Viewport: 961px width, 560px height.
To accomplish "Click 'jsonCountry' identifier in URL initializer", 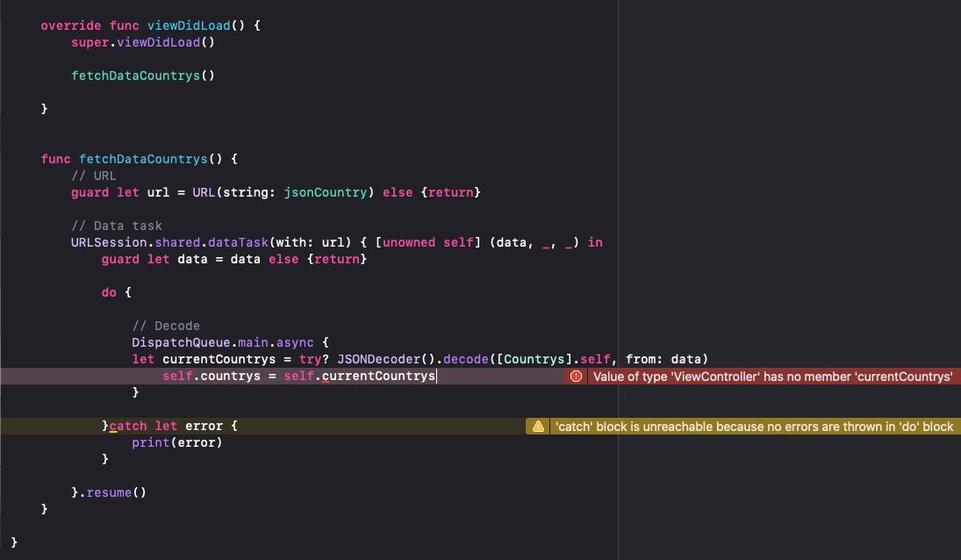I will click(x=325, y=192).
